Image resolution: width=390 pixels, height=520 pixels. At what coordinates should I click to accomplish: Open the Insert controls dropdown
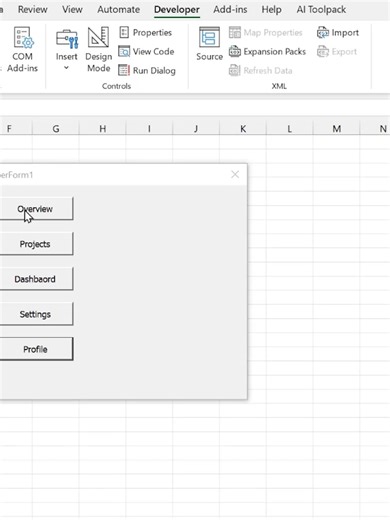click(67, 50)
